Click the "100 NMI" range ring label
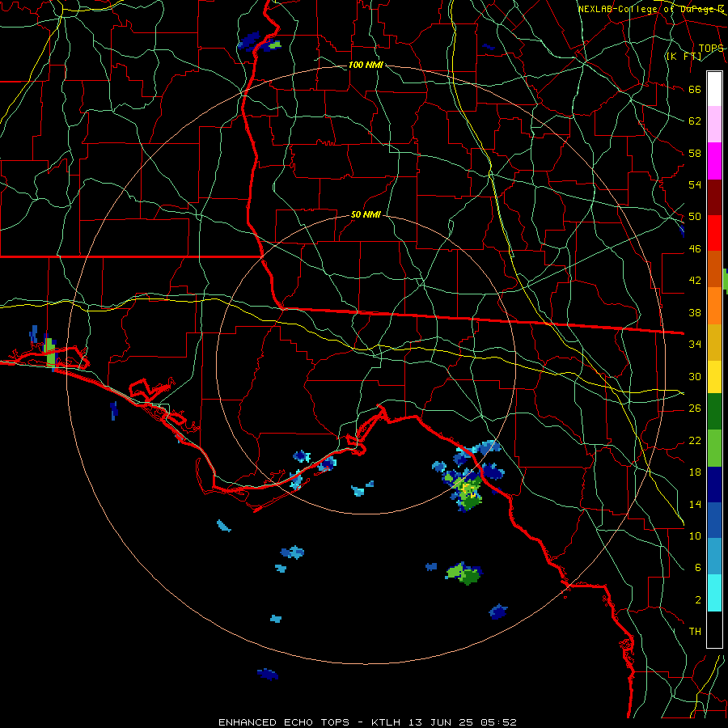728x728 pixels. 366,65
